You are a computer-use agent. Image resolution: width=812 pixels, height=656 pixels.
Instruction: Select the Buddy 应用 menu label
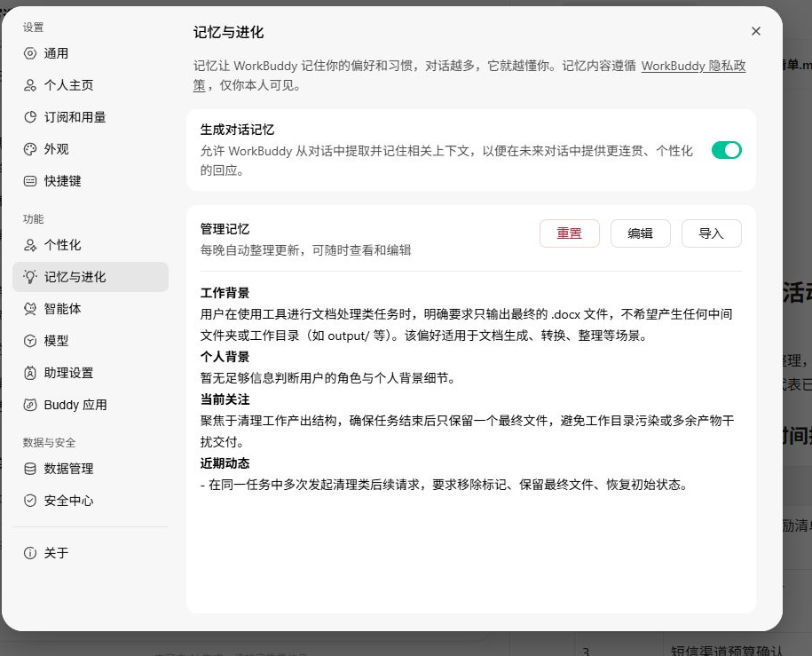(x=75, y=405)
